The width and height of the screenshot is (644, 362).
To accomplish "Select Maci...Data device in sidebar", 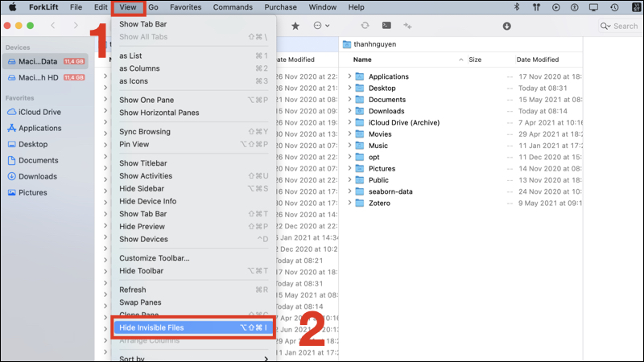I will click(46, 62).
